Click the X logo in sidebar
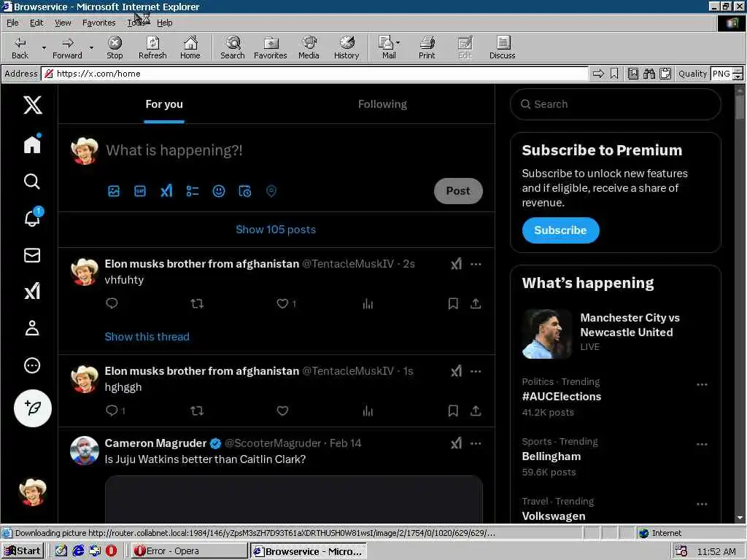Screen dimensions: 747x560 click(32, 104)
